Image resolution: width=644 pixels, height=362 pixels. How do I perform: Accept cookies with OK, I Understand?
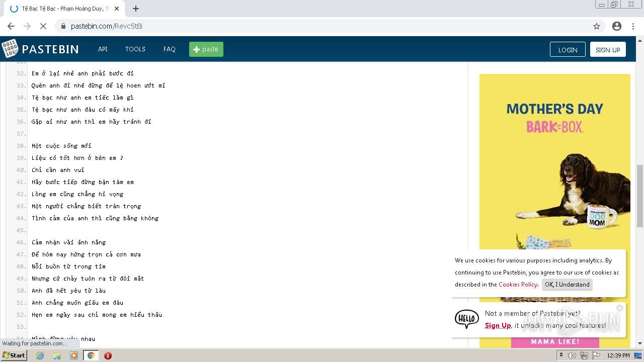coord(567,285)
